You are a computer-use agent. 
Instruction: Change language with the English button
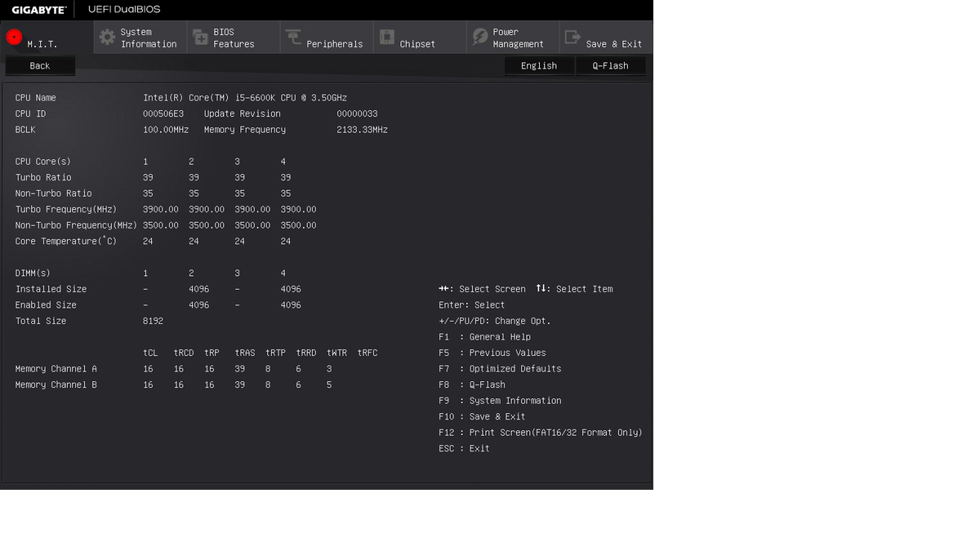pyautogui.click(x=539, y=66)
